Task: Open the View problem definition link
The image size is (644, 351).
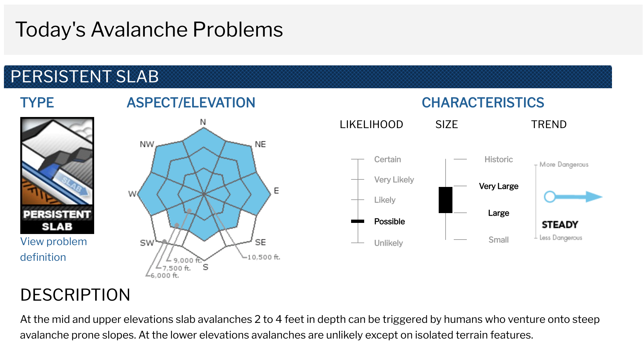Action: tap(54, 249)
